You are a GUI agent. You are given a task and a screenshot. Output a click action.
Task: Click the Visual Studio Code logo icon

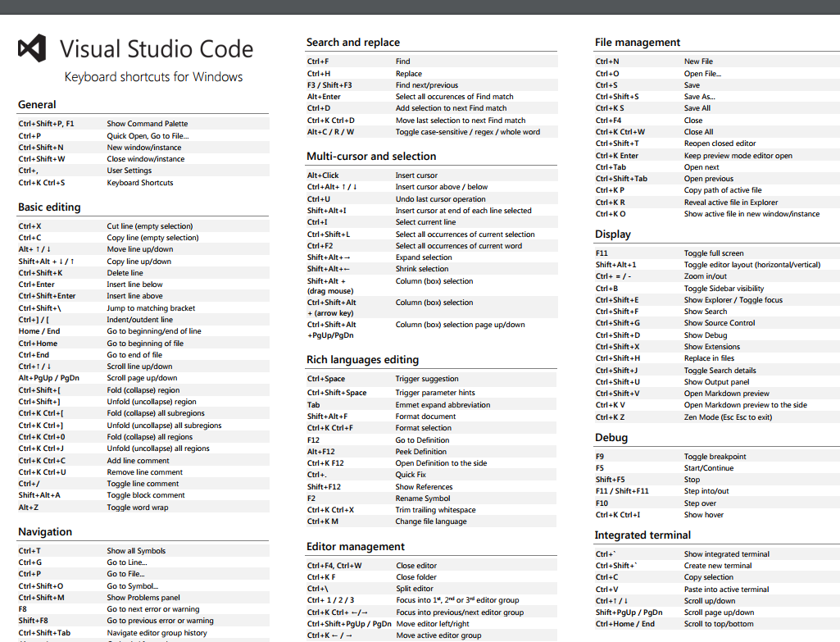coord(32,48)
